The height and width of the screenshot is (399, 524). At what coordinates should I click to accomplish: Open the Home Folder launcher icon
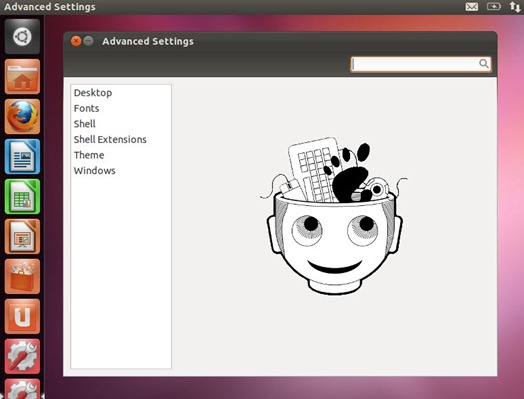22,77
